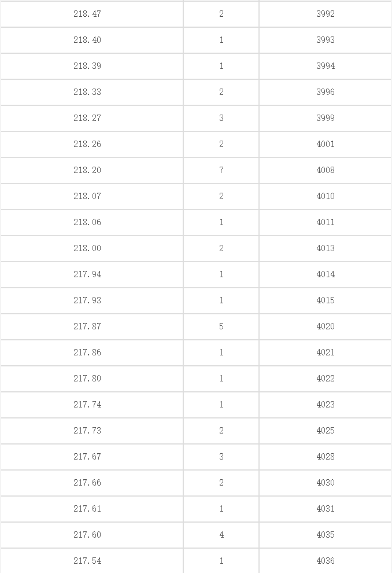Viewport: 392px width, 573px height.
Task: Select the score cell 218.00
Action: click(x=87, y=248)
